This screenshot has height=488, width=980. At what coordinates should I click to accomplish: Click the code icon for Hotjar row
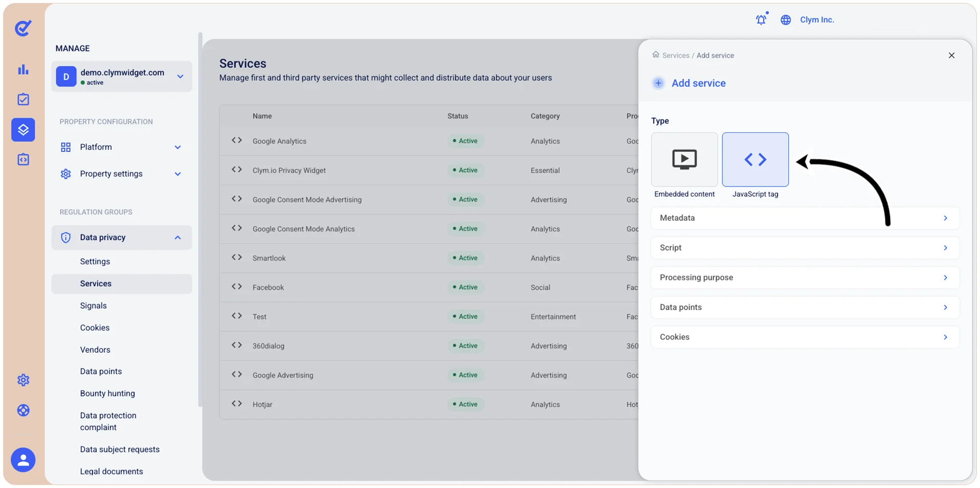pyautogui.click(x=237, y=404)
